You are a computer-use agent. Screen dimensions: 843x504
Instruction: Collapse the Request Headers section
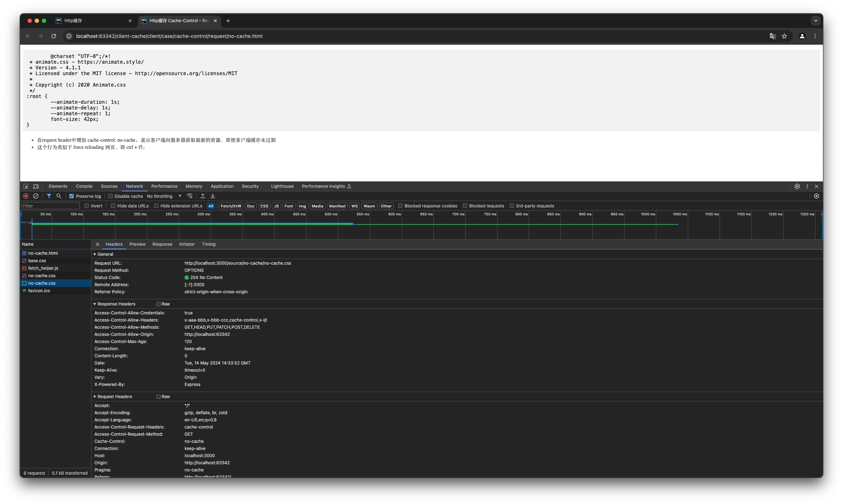click(x=95, y=397)
